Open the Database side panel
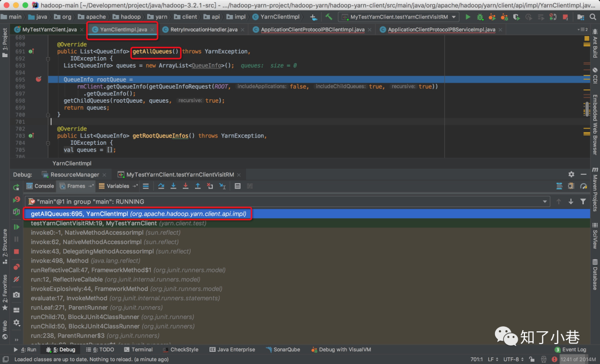 (594, 275)
